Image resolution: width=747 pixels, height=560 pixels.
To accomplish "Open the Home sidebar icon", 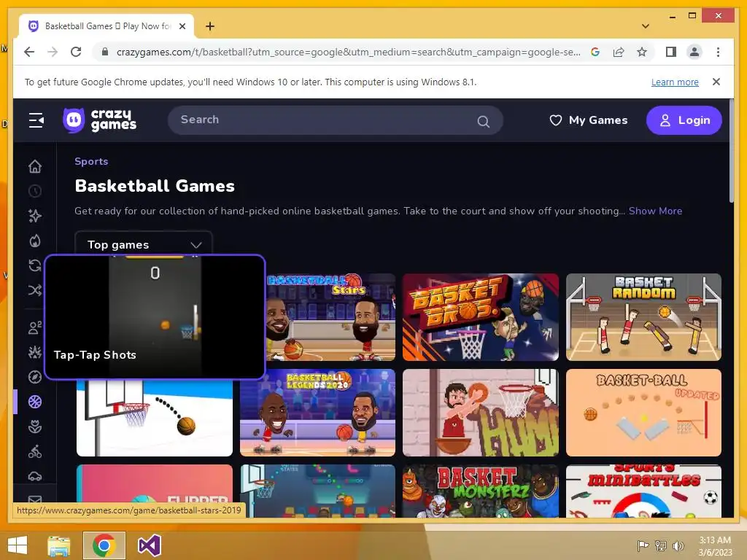I will (x=35, y=166).
